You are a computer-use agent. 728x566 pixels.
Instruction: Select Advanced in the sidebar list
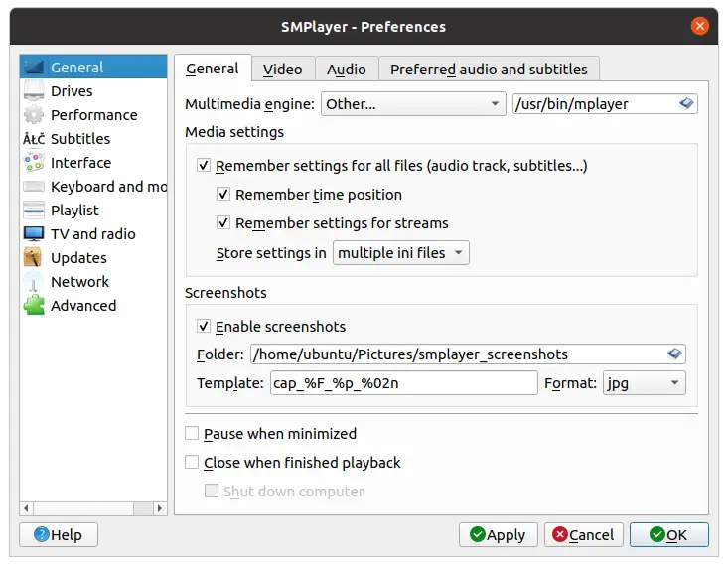pos(93,305)
